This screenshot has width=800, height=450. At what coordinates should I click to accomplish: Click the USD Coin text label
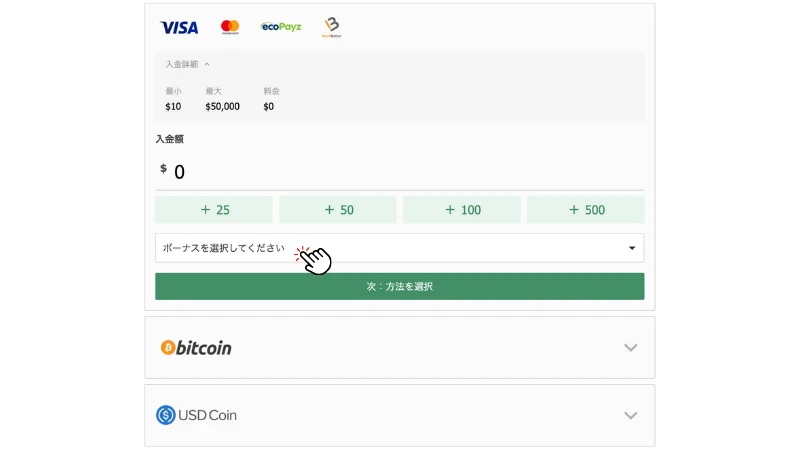[x=208, y=415]
